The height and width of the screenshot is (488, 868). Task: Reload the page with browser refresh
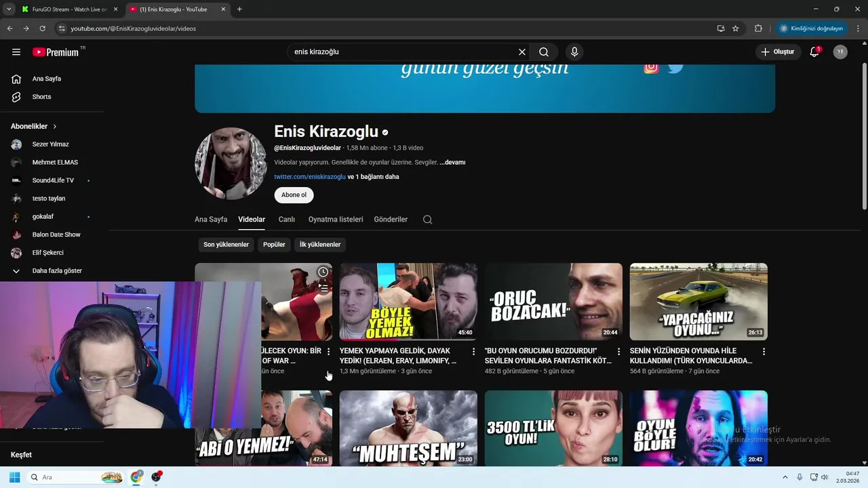[x=42, y=28]
